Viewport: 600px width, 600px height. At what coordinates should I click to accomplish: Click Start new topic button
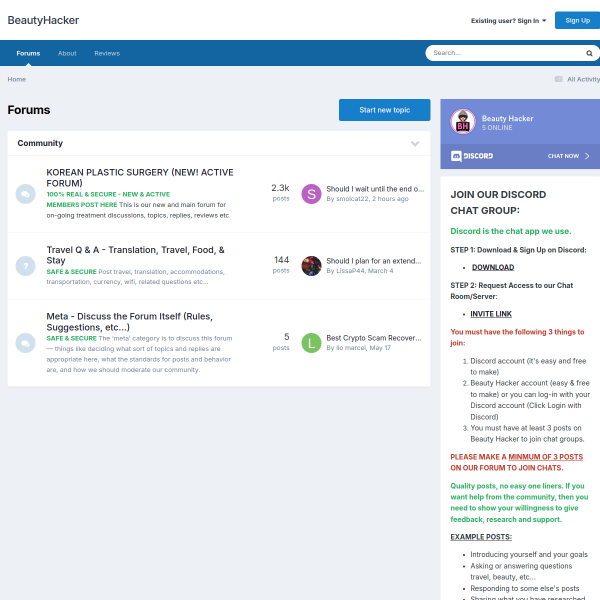pyautogui.click(x=385, y=110)
